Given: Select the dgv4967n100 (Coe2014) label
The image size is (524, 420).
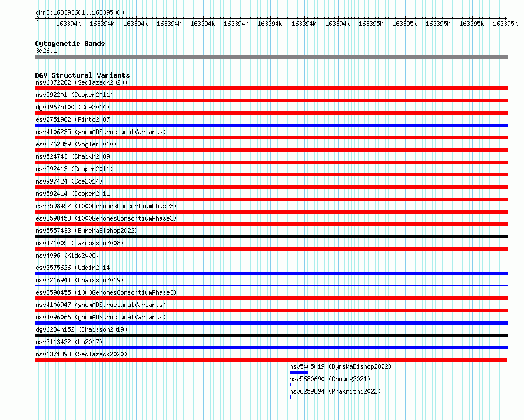Looking at the screenshot, I should point(72,107).
